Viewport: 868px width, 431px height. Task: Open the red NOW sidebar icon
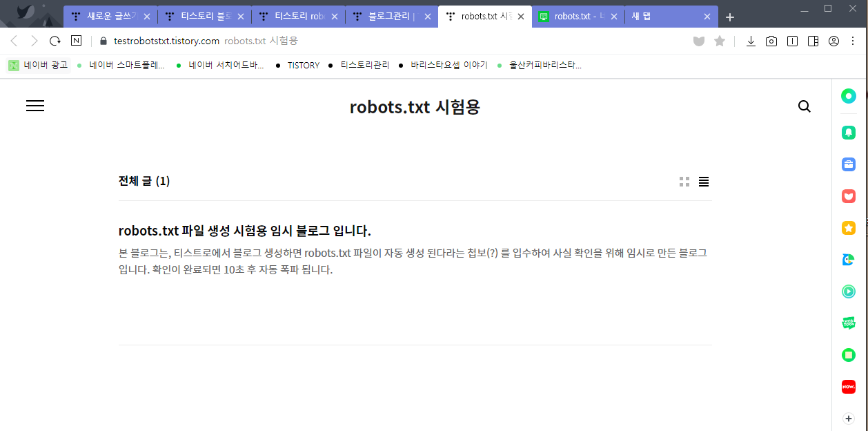pos(849,387)
